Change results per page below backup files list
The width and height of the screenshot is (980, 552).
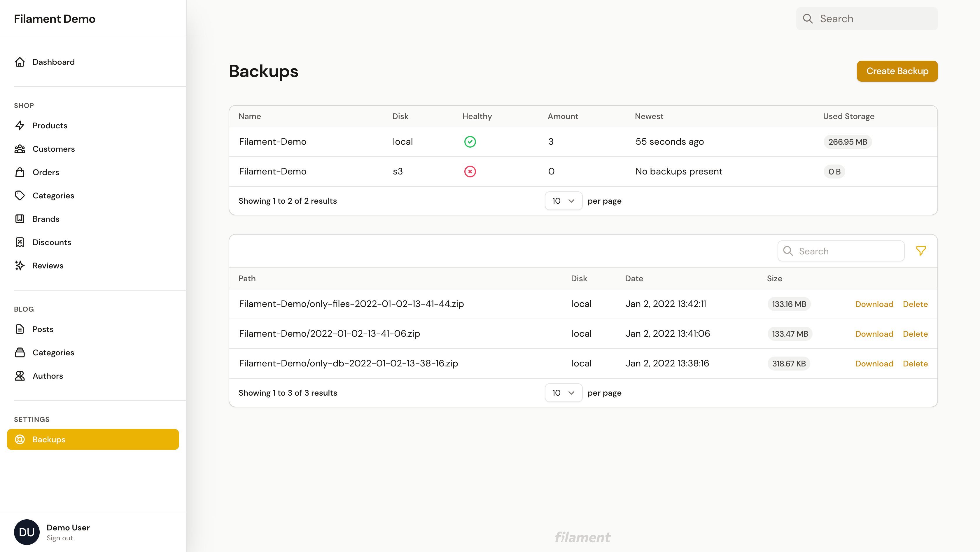pos(563,393)
